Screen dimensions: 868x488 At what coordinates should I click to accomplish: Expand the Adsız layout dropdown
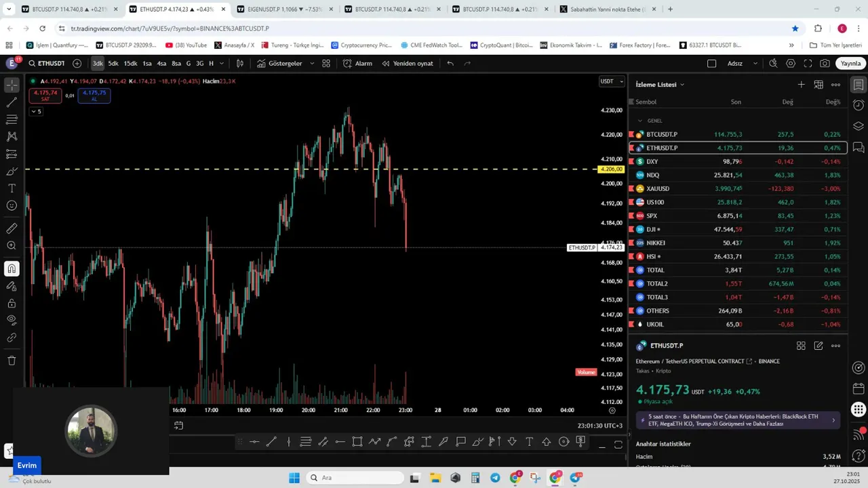[755, 63]
